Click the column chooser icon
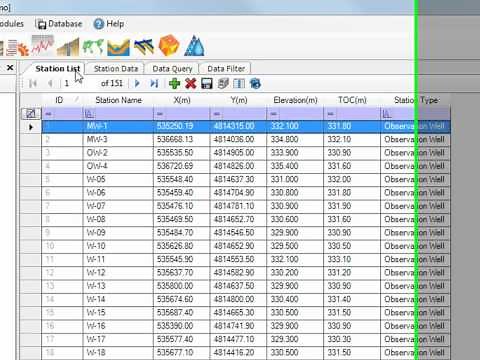Viewport: 480px width, 360px height. [239, 83]
